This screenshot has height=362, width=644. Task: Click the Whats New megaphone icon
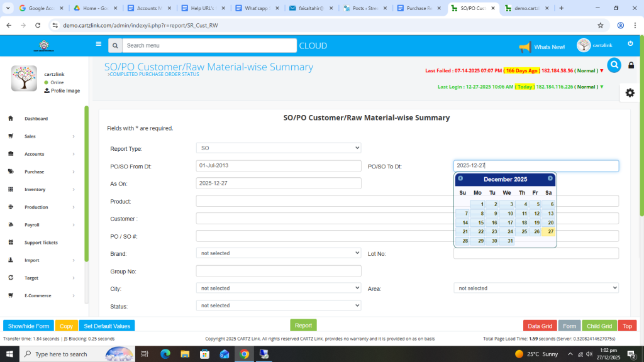pyautogui.click(x=525, y=47)
